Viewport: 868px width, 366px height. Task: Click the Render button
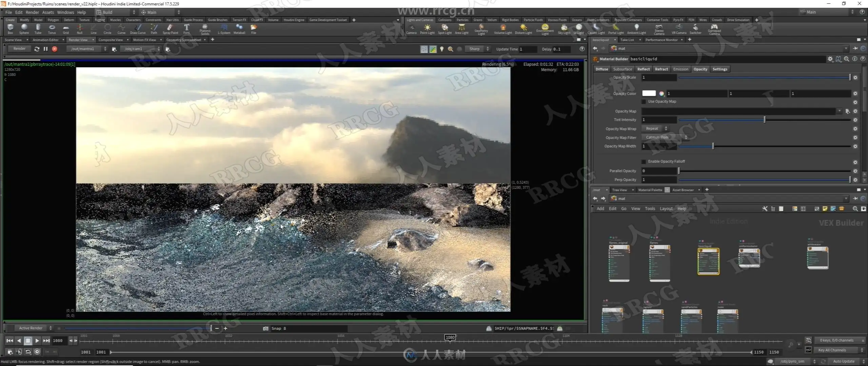click(19, 49)
